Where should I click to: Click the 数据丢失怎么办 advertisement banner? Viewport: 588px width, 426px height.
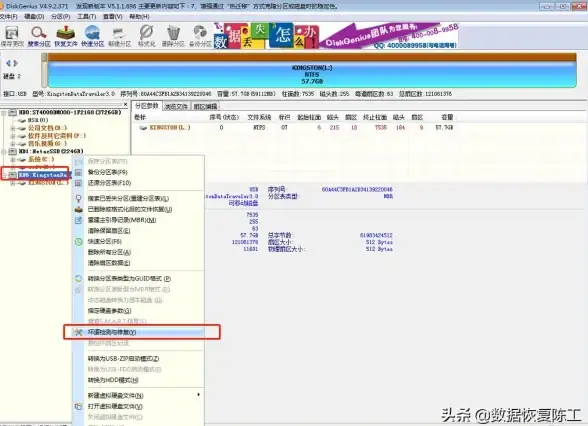click(266, 36)
